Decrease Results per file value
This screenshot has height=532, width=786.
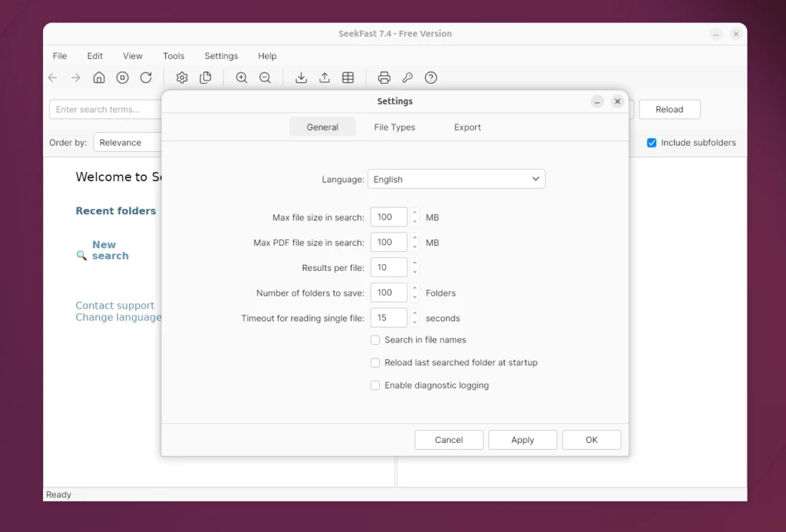click(x=414, y=273)
